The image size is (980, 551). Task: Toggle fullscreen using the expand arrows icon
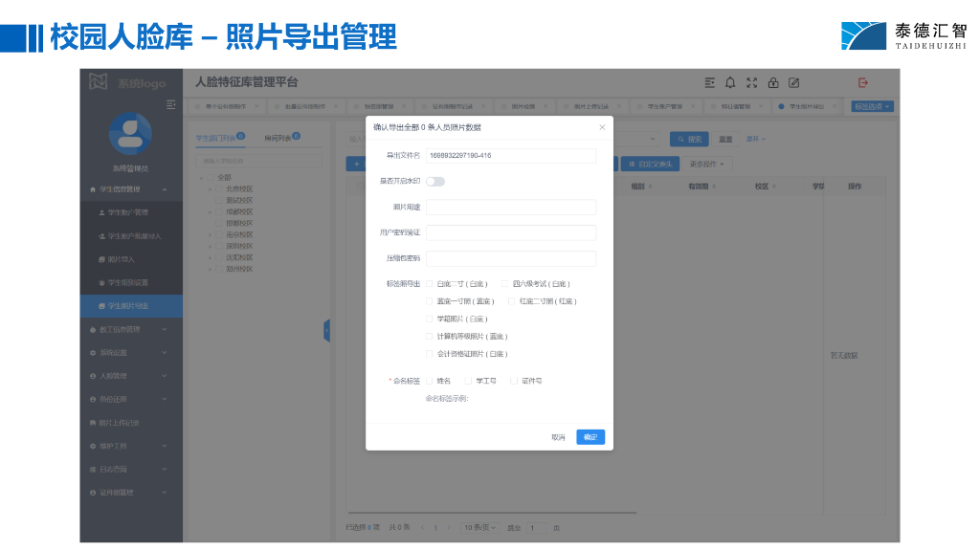pyautogui.click(x=752, y=82)
